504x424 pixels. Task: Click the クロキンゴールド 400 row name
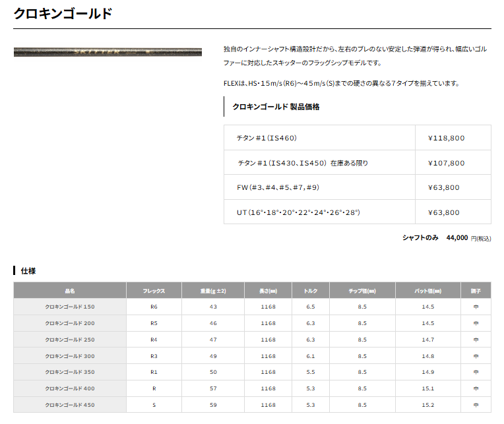pos(70,388)
